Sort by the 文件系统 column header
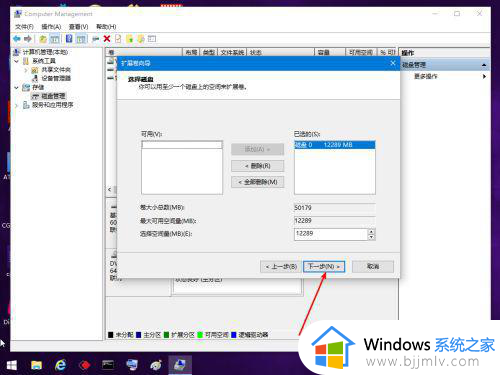The image size is (500, 375). [232, 52]
